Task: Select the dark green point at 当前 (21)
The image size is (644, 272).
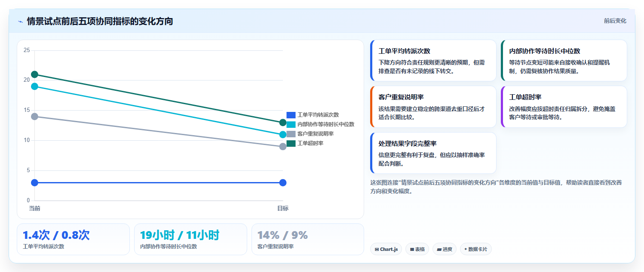Action: pyautogui.click(x=35, y=74)
